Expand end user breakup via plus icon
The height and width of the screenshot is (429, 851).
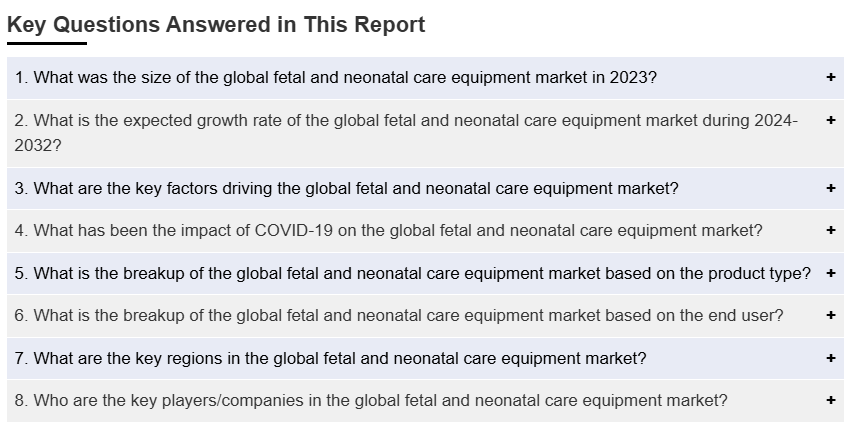click(830, 315)
